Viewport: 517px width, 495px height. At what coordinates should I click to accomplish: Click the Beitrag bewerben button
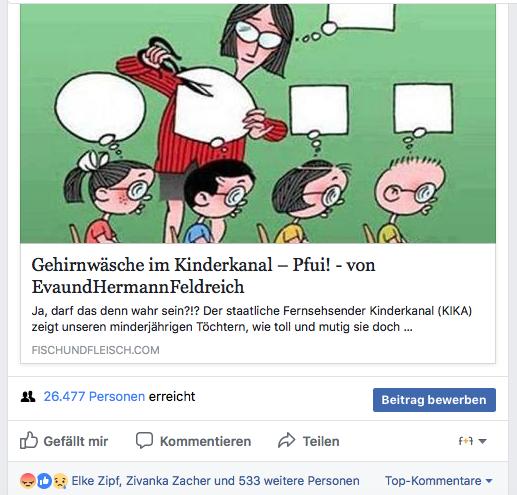pos(434,400)
